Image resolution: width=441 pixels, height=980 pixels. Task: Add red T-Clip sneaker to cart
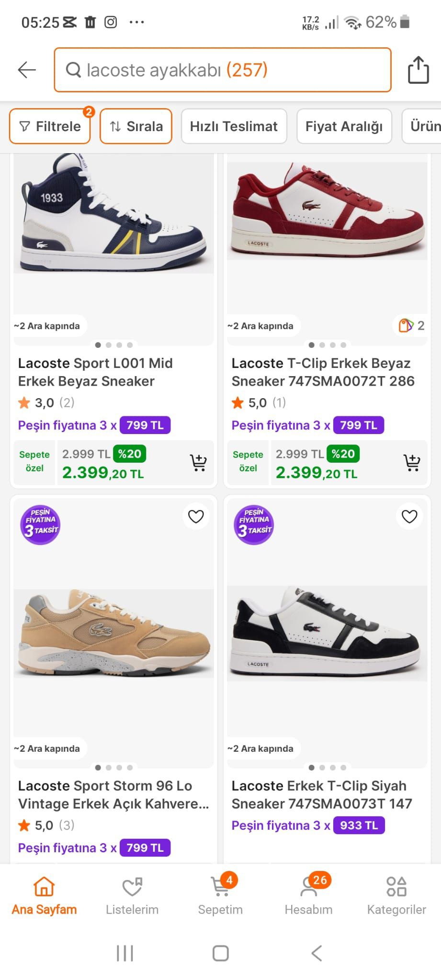[x=412, y=463]
